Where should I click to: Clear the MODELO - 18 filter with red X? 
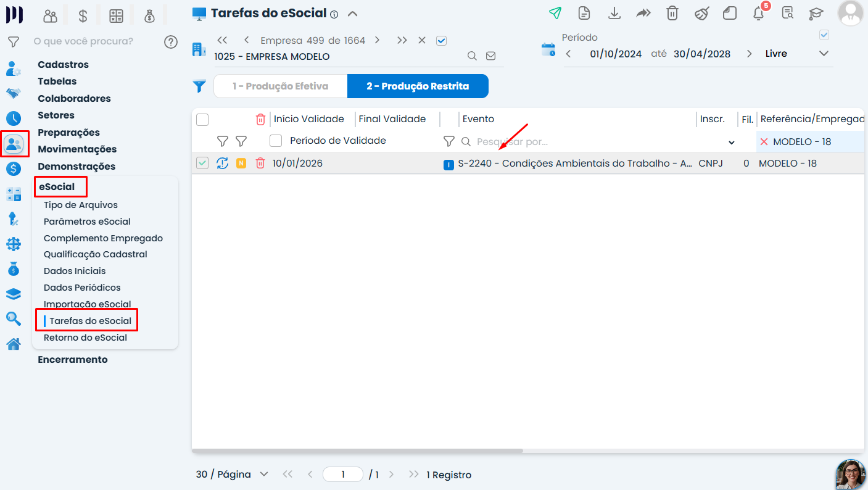coord(764,142)
